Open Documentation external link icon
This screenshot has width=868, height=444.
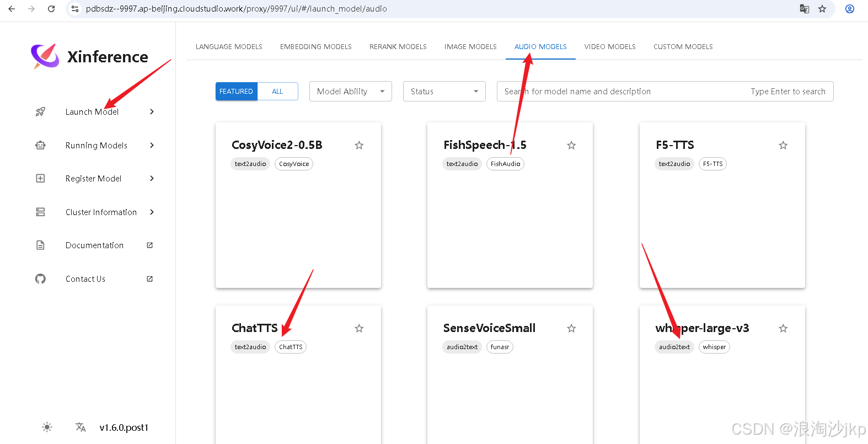(x=149, y=245)
